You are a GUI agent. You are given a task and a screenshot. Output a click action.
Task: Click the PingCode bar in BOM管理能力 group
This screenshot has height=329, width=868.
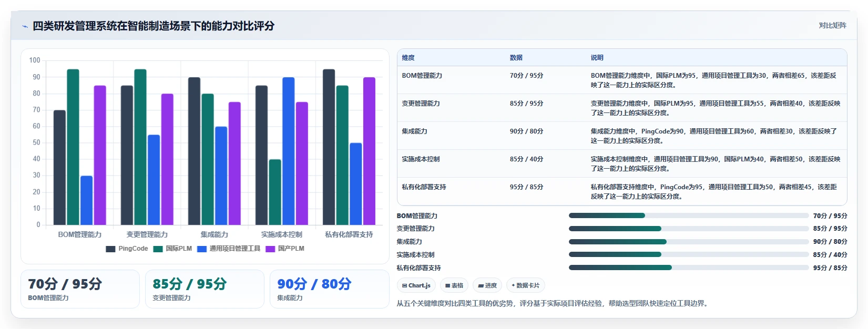pos(59,168)
